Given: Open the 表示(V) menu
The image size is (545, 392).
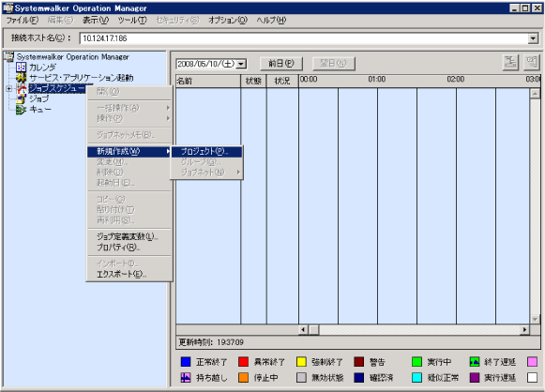Looking at the screenshot, I should pos(96,20).
